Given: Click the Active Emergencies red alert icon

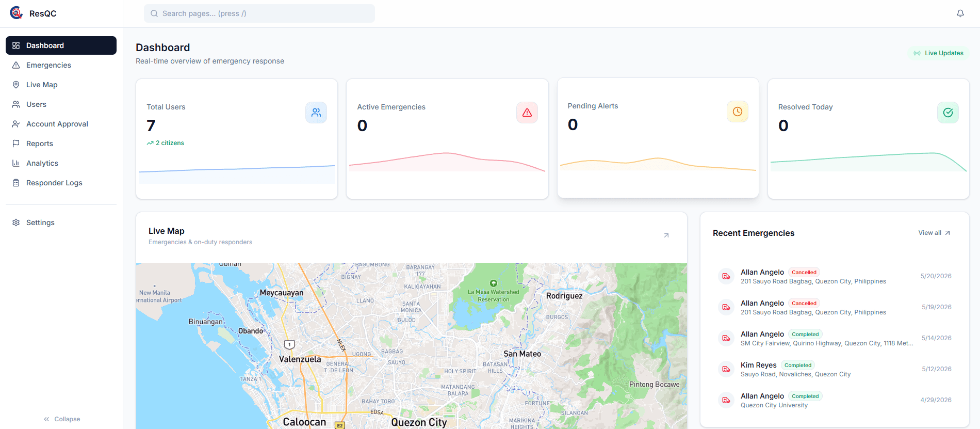Looking at the screenshot, I should [x=527, y=113].
